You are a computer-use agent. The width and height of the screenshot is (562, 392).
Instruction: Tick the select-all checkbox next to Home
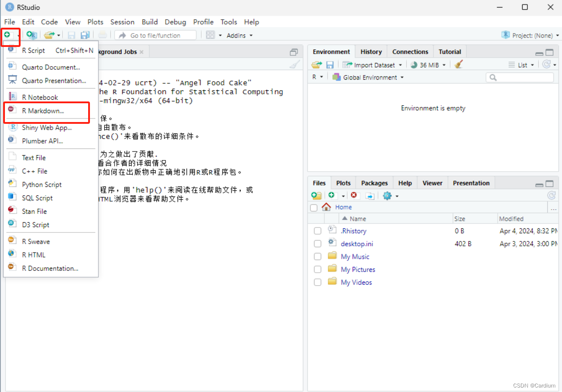click(x=314, y=207)
